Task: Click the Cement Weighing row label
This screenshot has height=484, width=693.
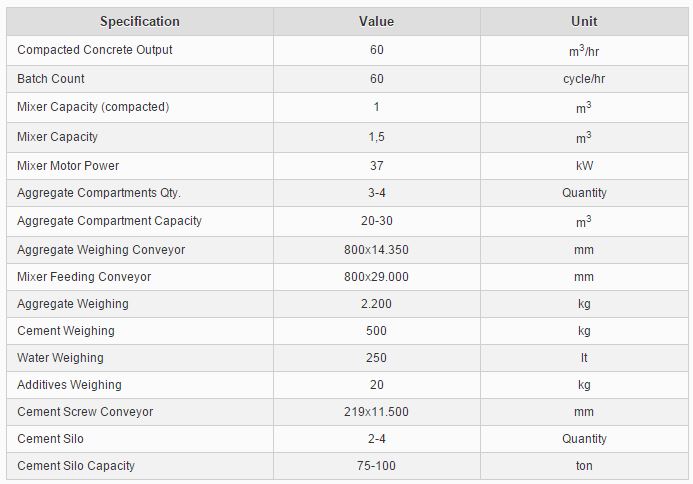Action: tap(66, 331)
